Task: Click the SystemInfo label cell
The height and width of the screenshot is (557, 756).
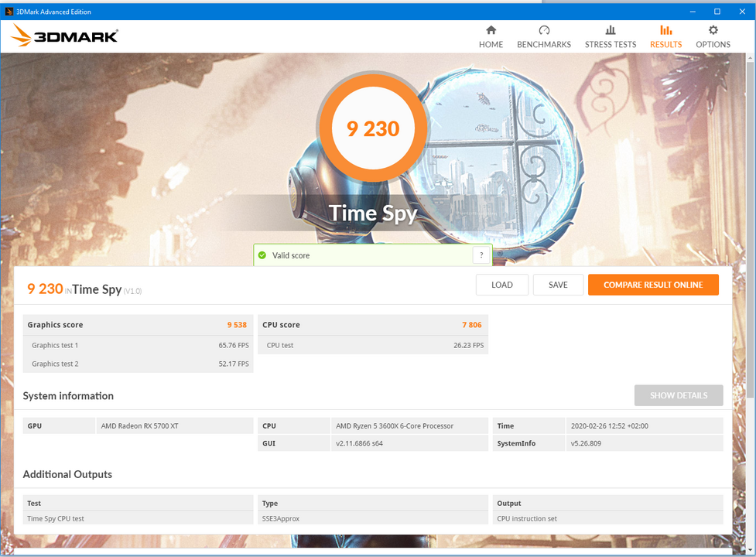Action: 529,443
